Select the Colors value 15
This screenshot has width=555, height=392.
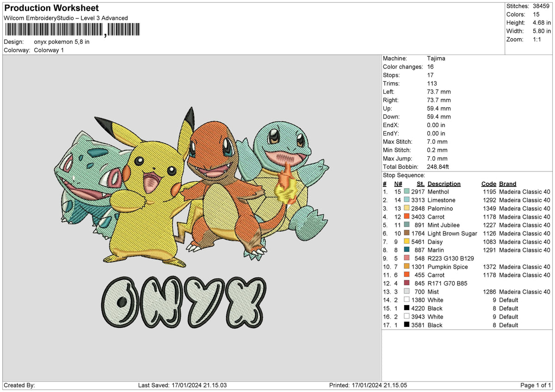[536, 14]
